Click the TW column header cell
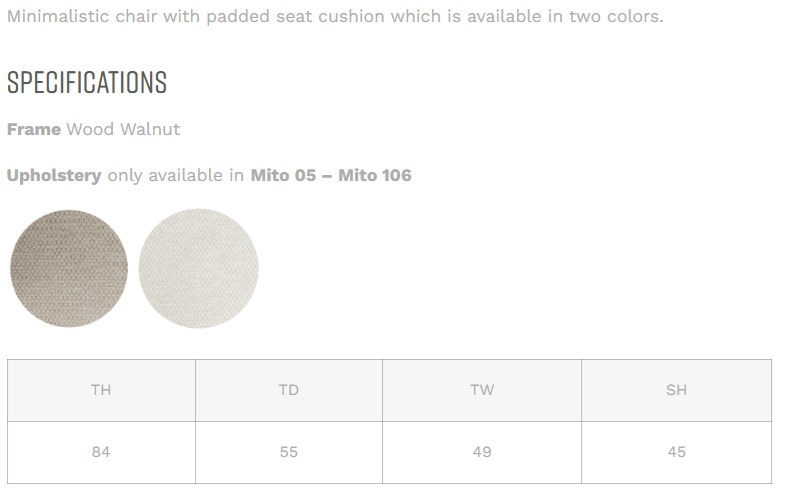This screenshot has height=498, width=789. click(482, 390)
